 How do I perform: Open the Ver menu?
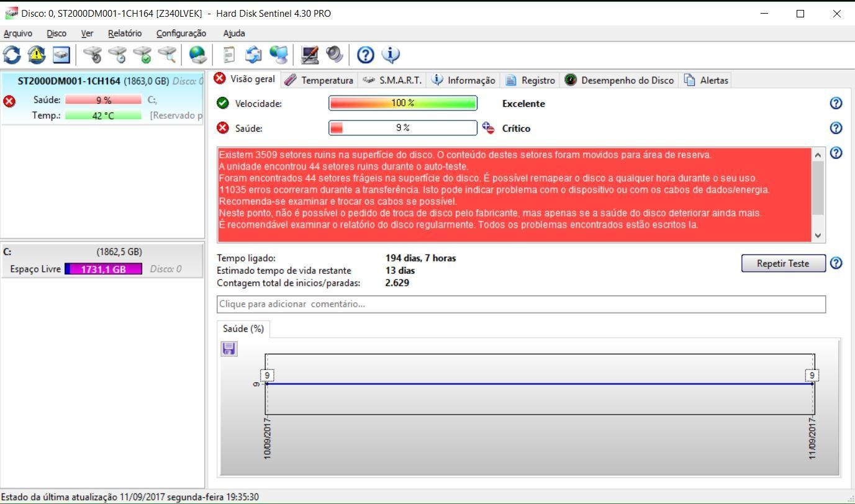click(87, 34)
